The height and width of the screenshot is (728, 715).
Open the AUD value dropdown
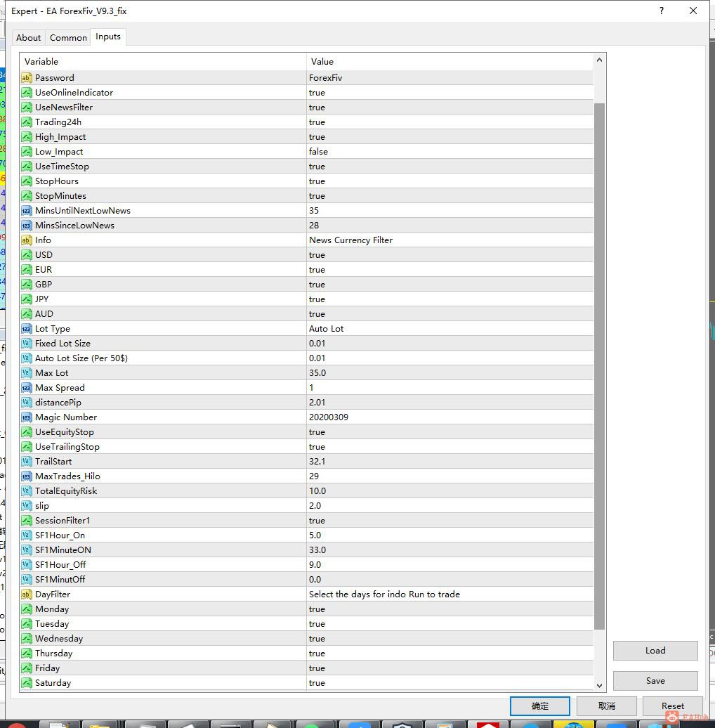450,314
